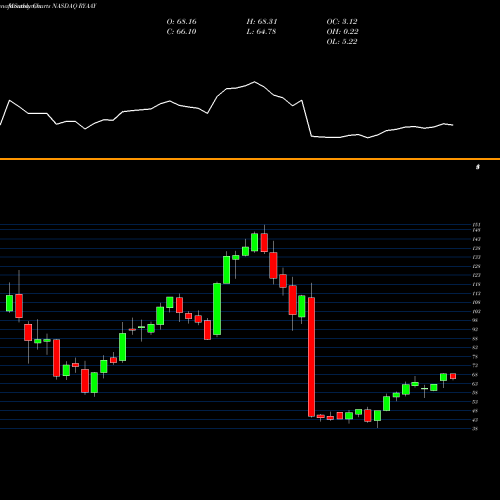The height and width of the screenshot is (500, 500).
Task: Select the OC: 3.12 reading
Action: click(342, 22)
